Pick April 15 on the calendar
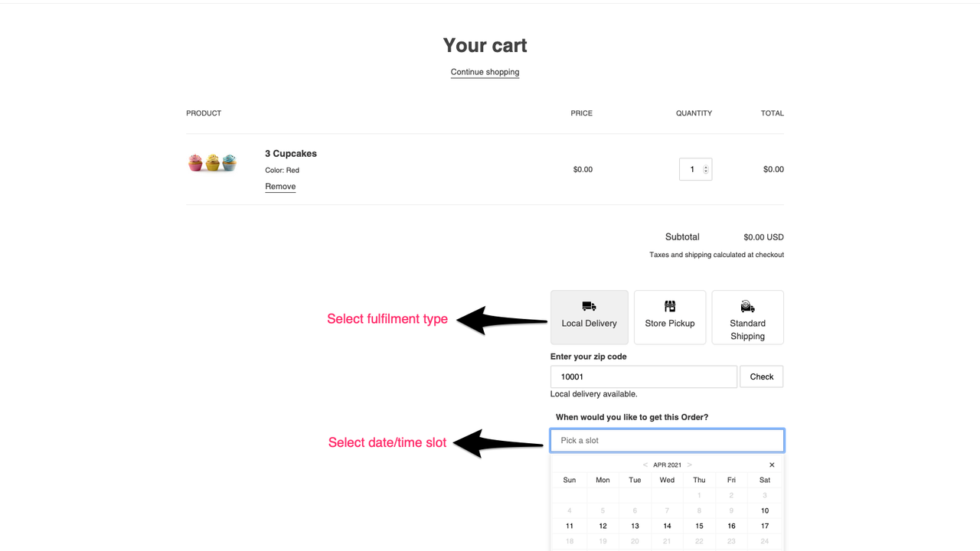This screenshot has width=980, height=551. pyautogui.click(x=699, y=526)
